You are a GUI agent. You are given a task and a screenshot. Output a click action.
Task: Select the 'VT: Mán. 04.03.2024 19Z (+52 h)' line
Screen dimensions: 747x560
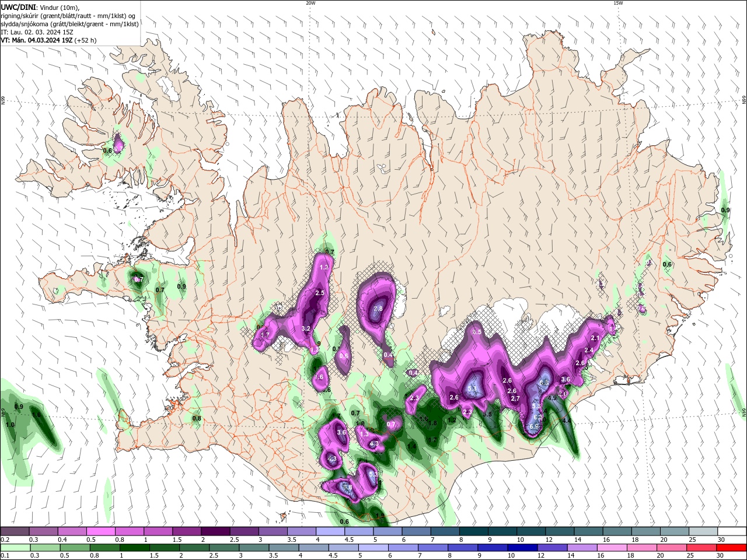click(x=48, y=40)
